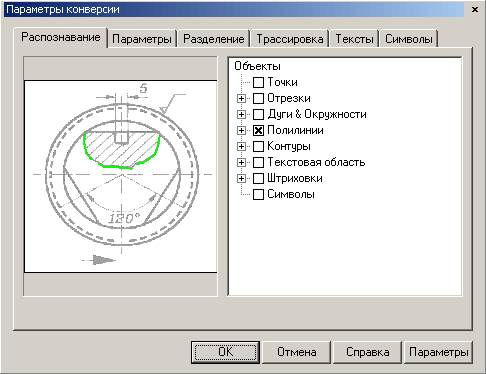The image size is (486, 374).
Task: Enable the Текстовая область checkbox
Action: (x=258, y=162)
